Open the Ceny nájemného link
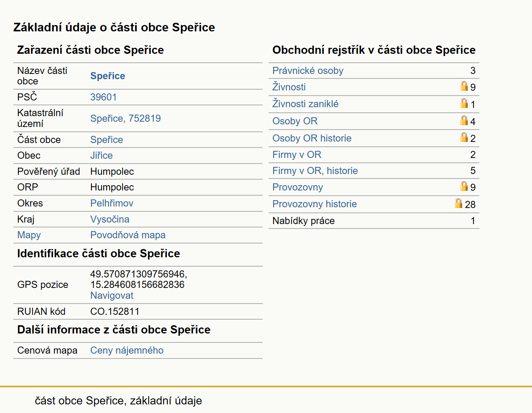Viewport: 532px width, 413px height. (127, 350)
